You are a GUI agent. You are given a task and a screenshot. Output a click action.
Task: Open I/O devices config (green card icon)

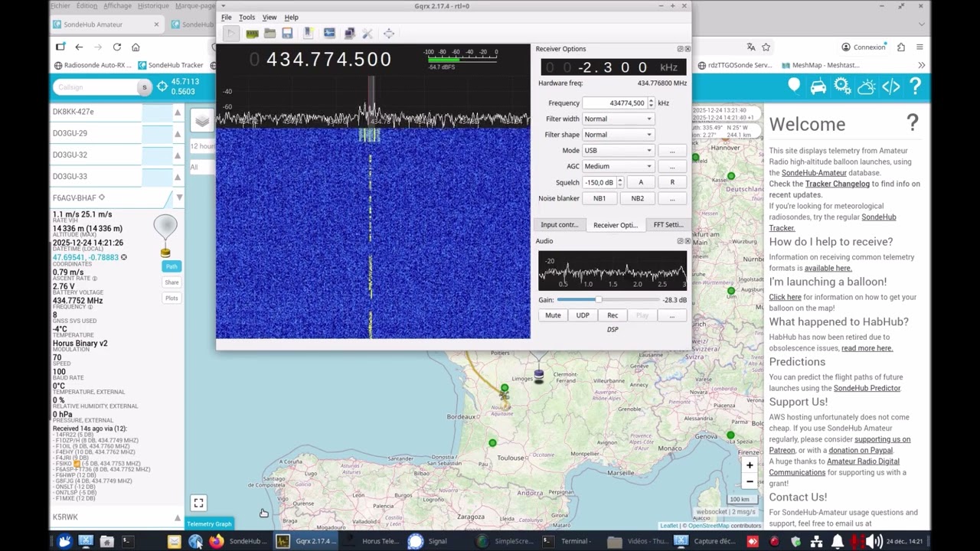coord(252,33)
